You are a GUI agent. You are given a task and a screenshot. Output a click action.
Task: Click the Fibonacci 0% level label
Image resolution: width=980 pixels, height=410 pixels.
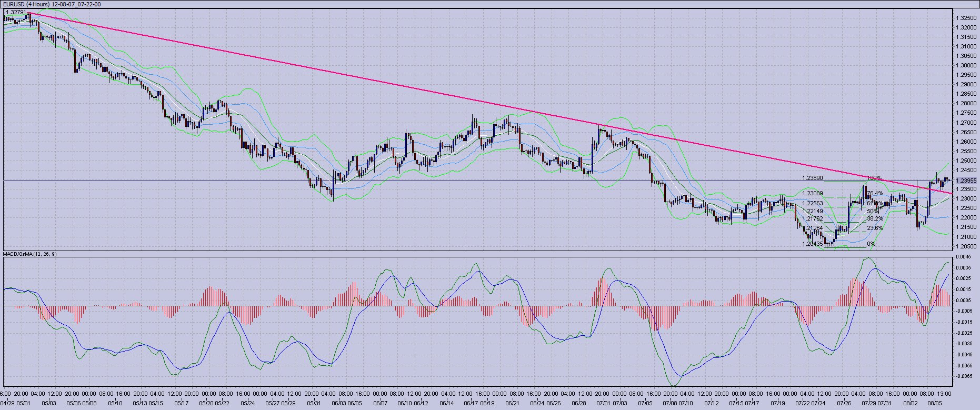point(871,244)
